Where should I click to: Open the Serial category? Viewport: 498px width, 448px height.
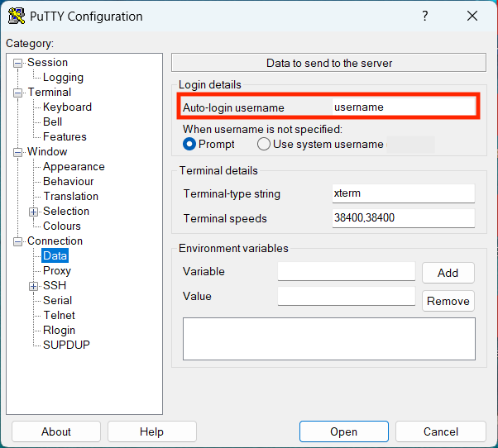(57, 301)
